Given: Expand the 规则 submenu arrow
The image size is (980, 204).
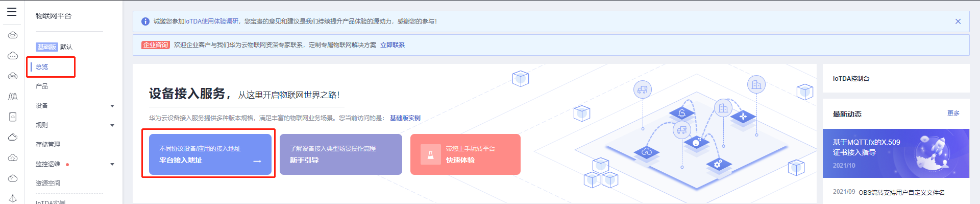Looking at the screenshot, I should [x=112, y=125].
